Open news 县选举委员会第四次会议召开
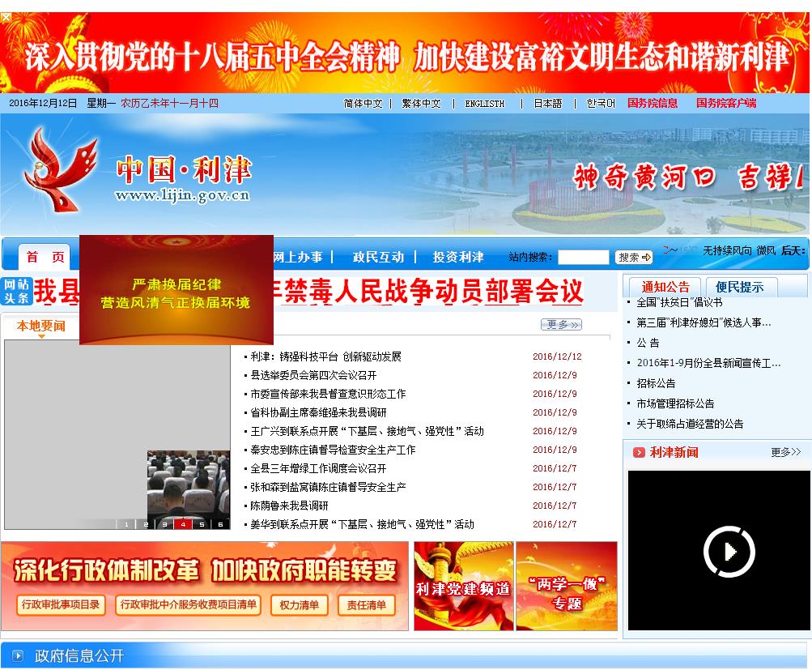 click(313, 375)
